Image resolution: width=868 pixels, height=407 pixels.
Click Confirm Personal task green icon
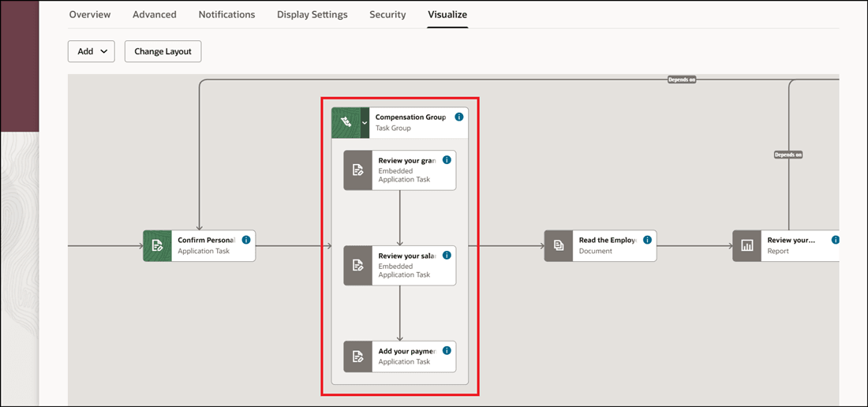(157, 245)
